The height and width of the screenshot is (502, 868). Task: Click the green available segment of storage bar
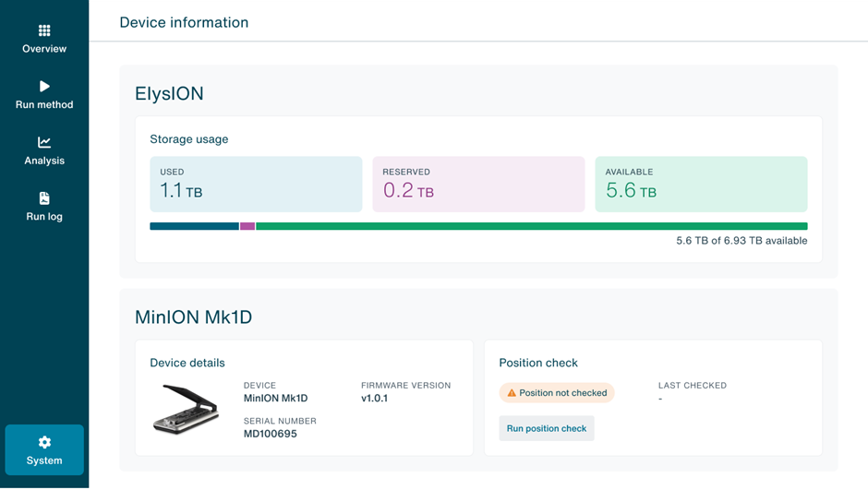pos(532,226)
